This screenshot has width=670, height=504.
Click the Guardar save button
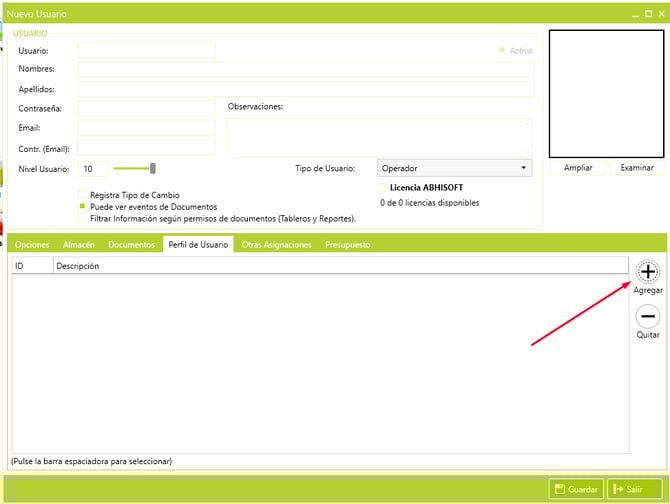pyautogui.click(x=576, y=489)
